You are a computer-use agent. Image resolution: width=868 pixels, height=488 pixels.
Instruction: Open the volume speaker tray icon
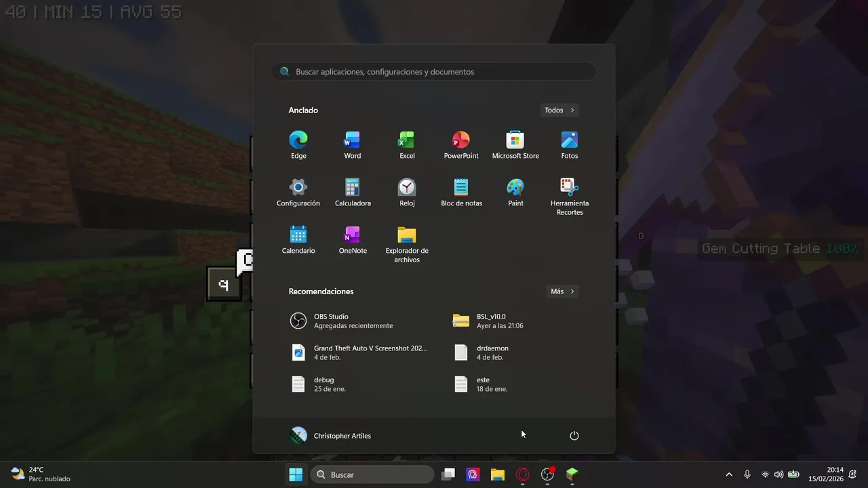tap(778, 474)
